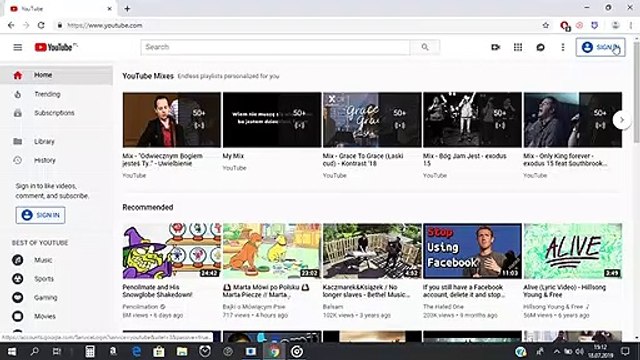This screenshot has height=360, width=640.
Task: Open the hamburger guide menu
Action: click(x=18, y=47)
